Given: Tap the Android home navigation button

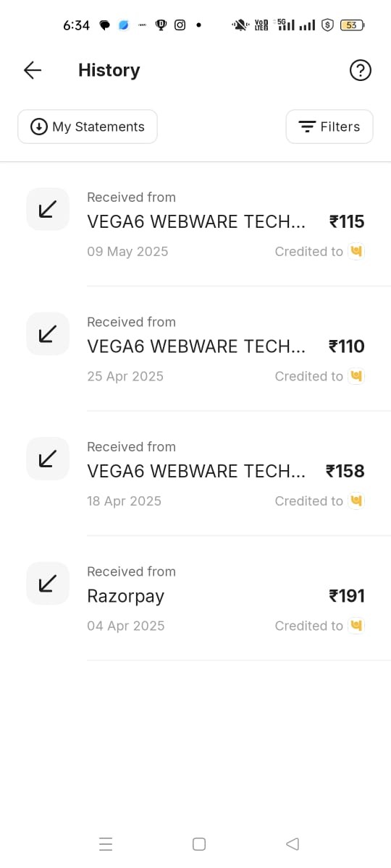Looking at the screenshot, I should (199, 844).
